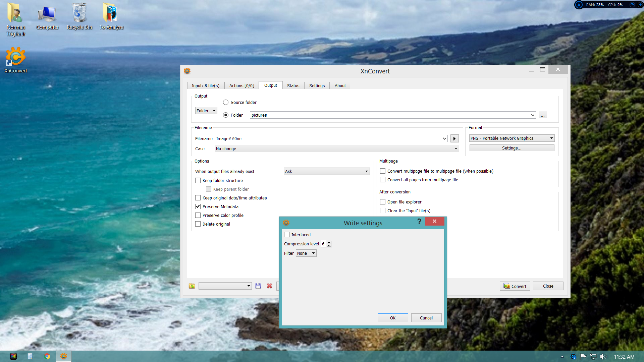
Task: Increase the compression level stepper
Action: pyautogui.click(x=329, y=242)
